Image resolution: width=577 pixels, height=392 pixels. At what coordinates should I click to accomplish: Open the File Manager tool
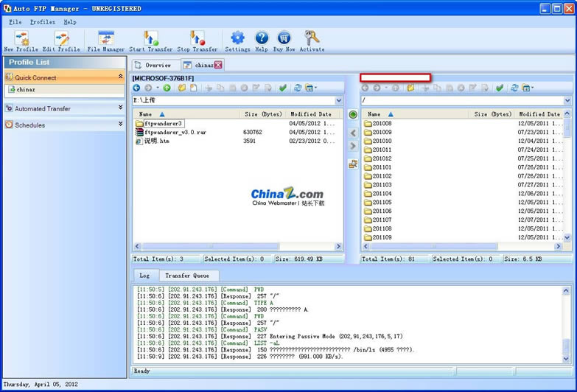click(106, 38)
